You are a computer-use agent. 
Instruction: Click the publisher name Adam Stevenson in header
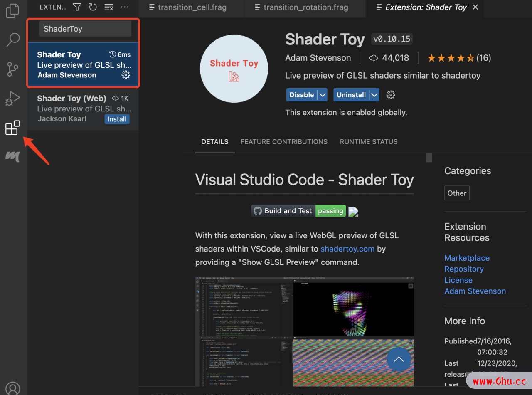318,58
